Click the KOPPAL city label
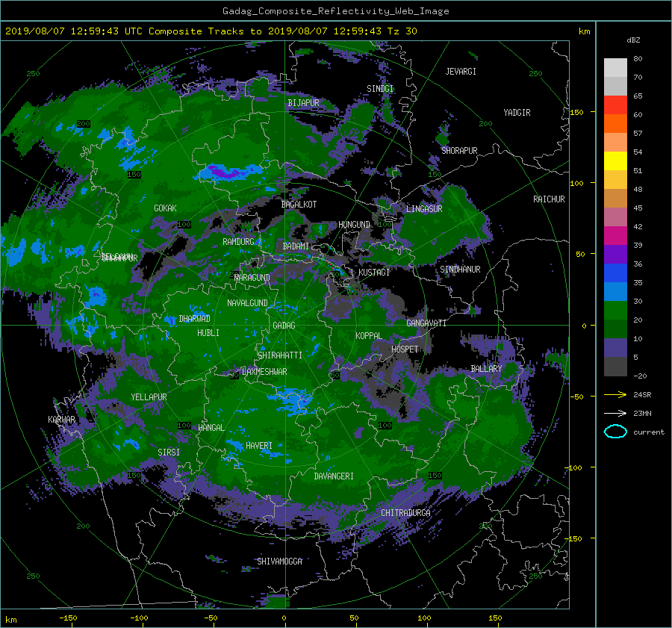 [x=369, y=336]
